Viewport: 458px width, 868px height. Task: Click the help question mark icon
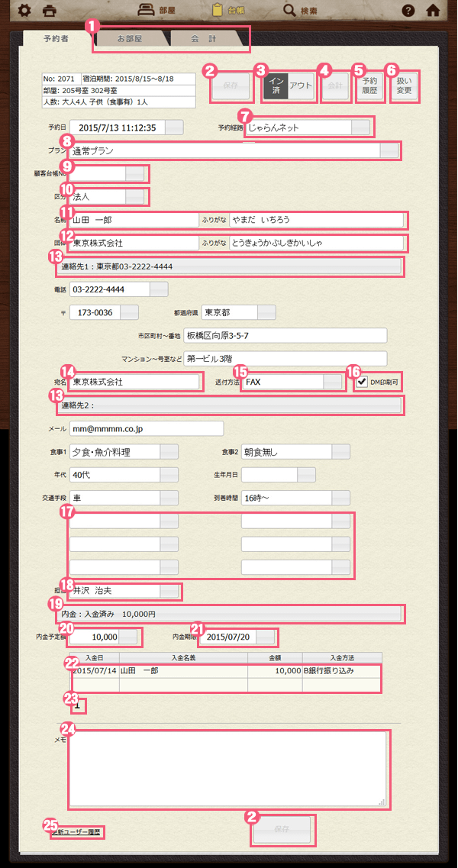408,11
